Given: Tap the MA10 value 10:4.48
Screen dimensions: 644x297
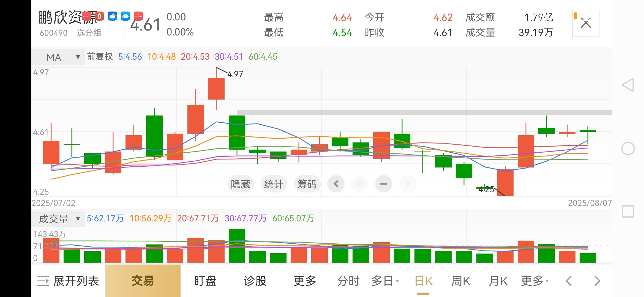Looking at the screenshot, I should [162, 57].
